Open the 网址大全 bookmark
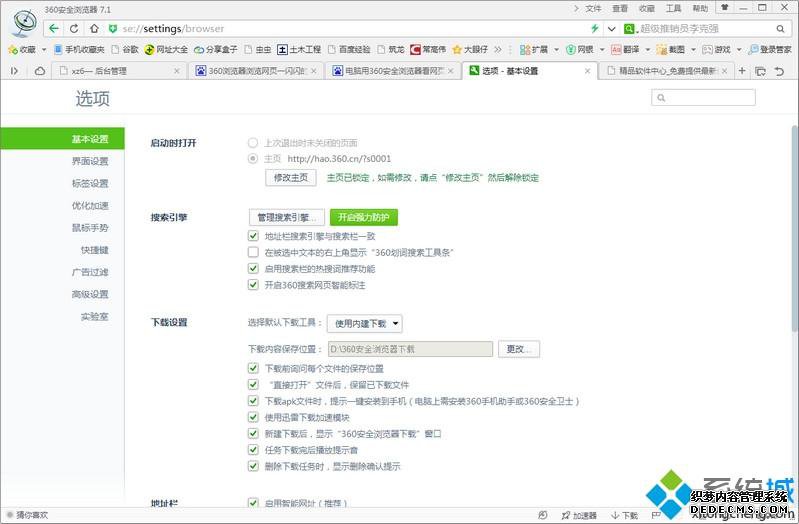This screenshot has width=799, height=524. pyautogui.click(x=166, y=49)
